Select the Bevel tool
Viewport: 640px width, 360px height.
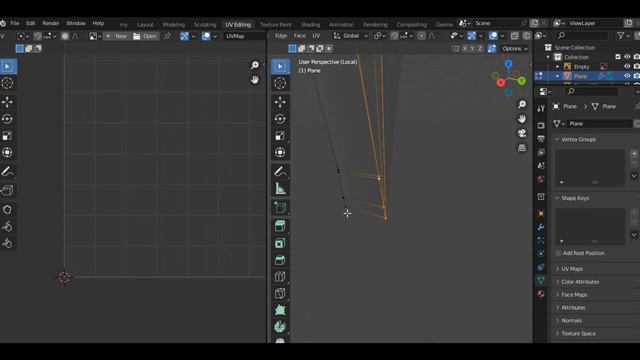pos(280,260)
